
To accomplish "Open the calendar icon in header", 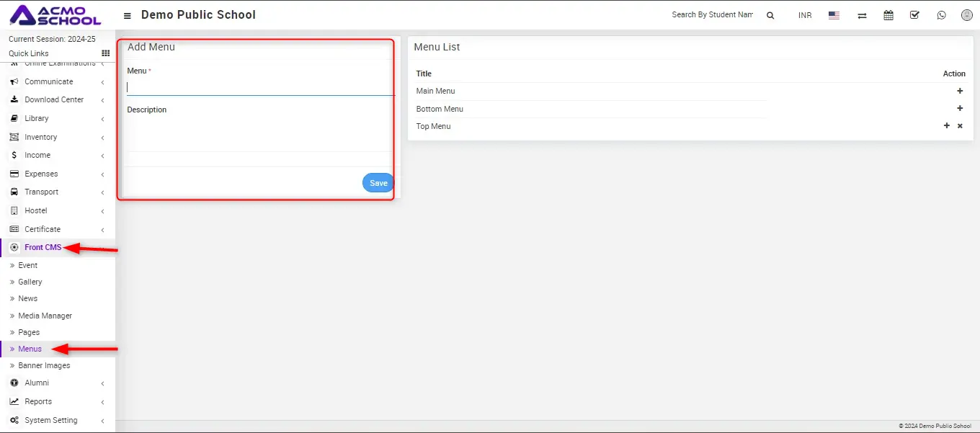I will pos(888,15).
